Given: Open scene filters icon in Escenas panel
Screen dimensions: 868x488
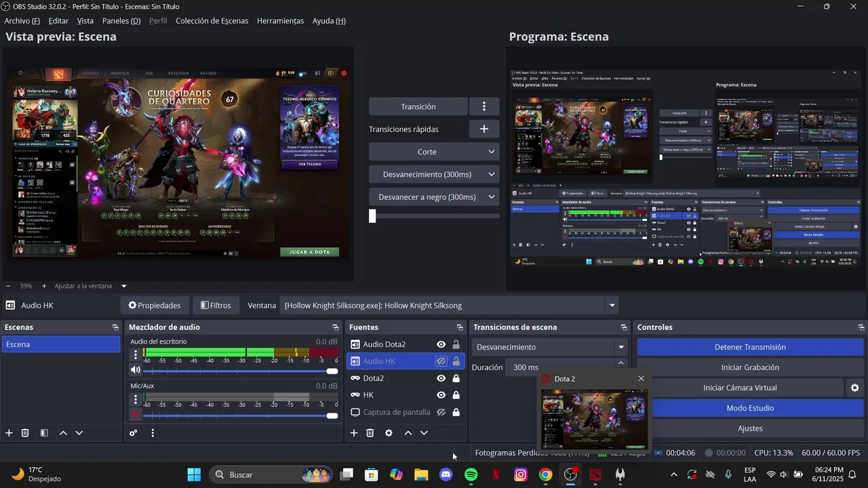Looking at the screenshot, I should [x=44, y=433].
